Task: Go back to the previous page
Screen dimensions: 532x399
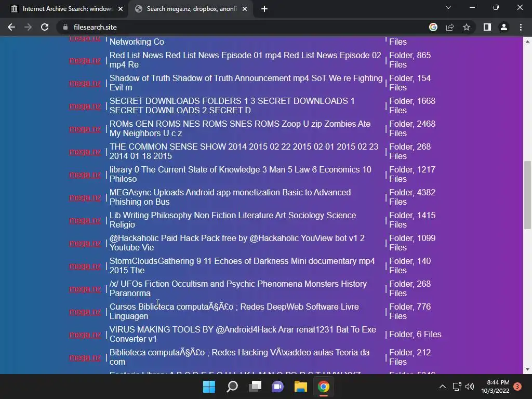Action: pos(11,27)
